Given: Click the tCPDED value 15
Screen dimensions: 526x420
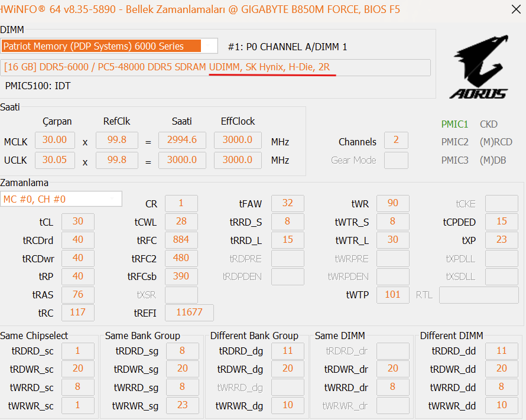Looking at the screenshot, I should [502, 222].
